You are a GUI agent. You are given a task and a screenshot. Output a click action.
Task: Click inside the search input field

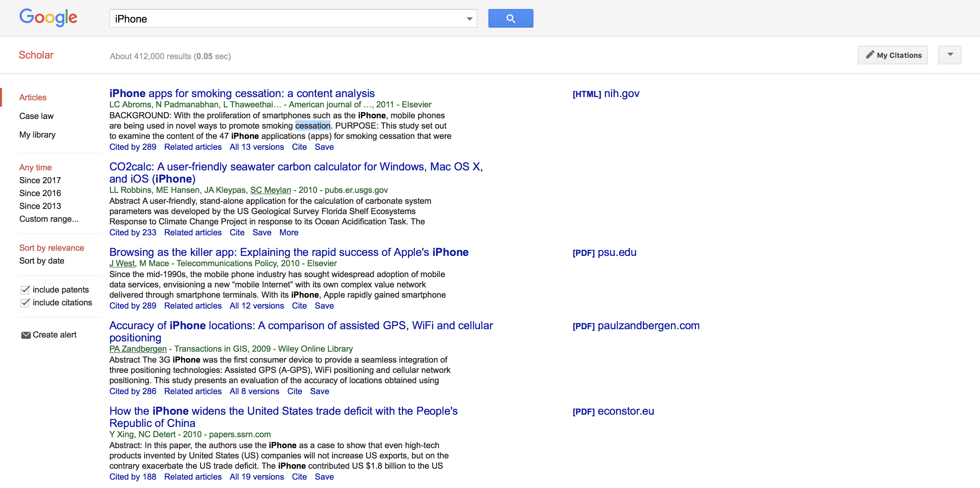(266, 18)
